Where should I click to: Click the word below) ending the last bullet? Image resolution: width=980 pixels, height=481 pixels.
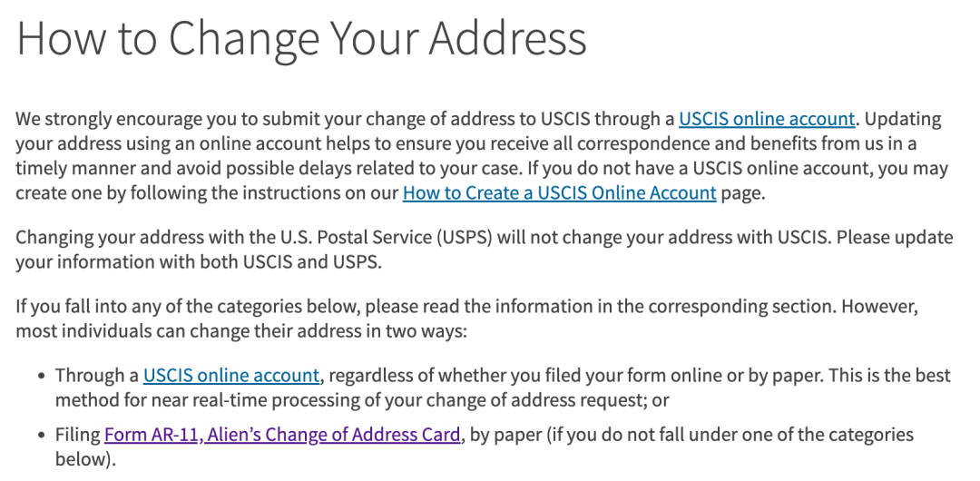click(x=85, y=459)
